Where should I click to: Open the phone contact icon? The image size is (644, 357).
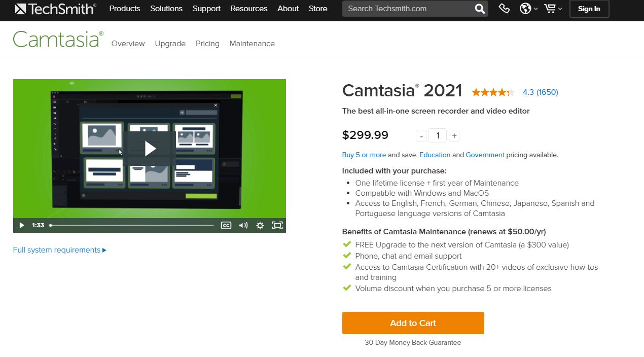point(504,9)
